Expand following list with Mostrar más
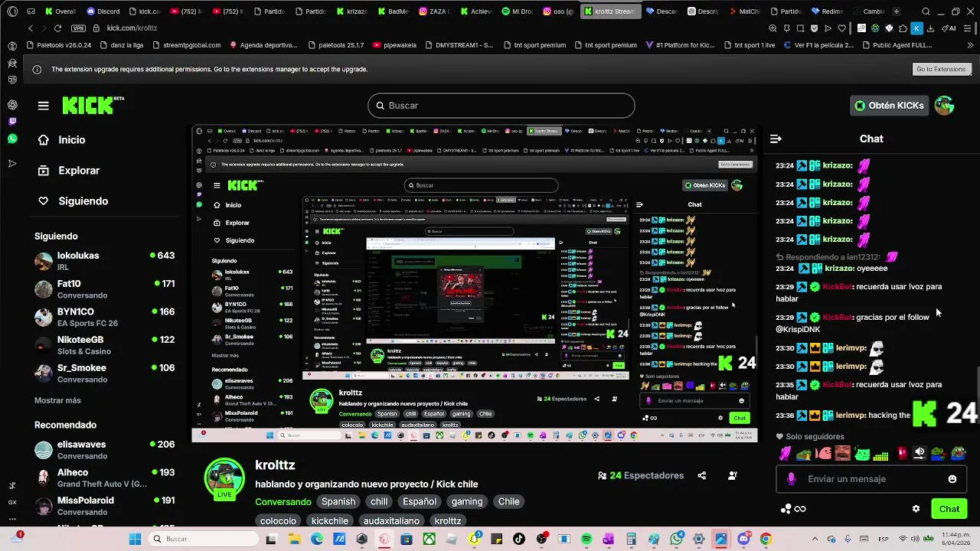The image size is (980, 551). (x=57, y=400)
